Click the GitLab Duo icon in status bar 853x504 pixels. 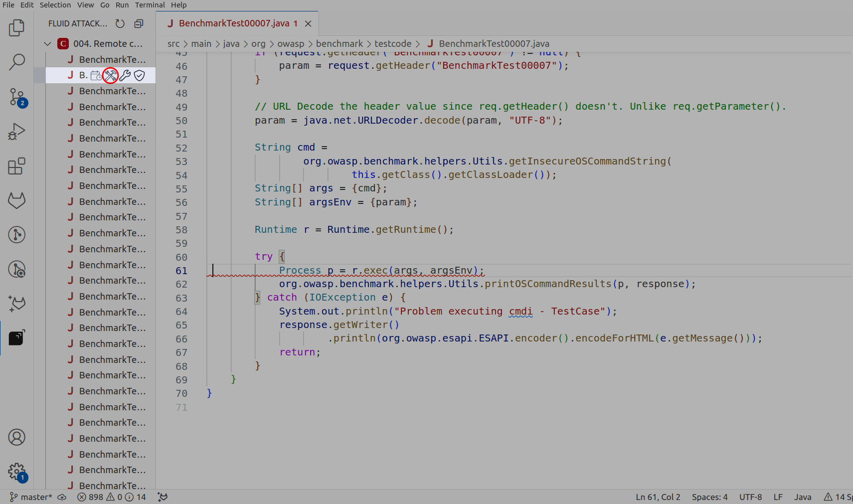(x=163, y=497)
